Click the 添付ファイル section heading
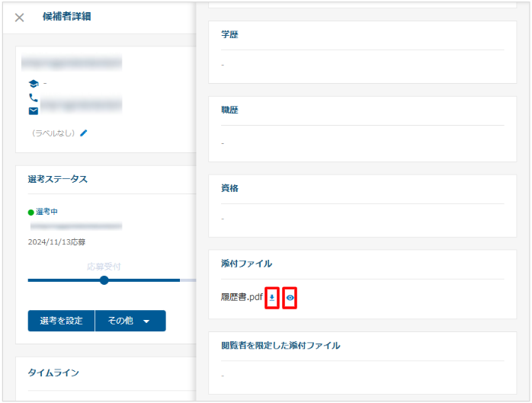This screenshot has height=403, width=532. (246, 264)
